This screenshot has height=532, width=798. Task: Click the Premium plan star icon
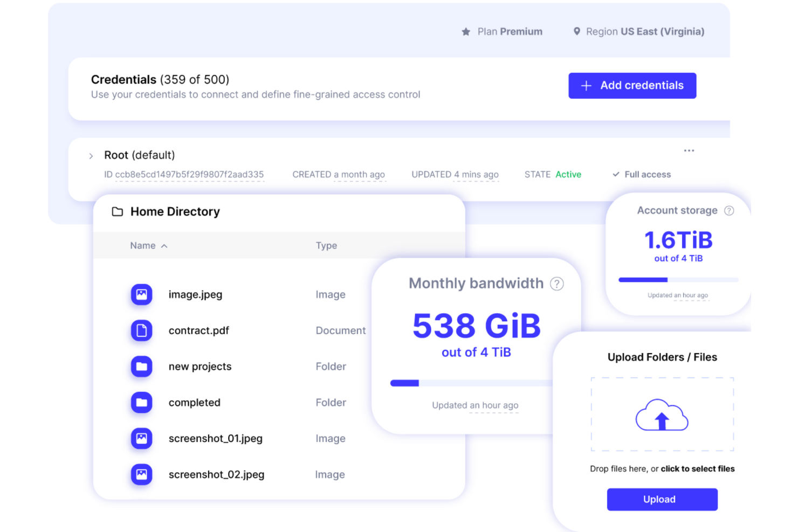466,31
